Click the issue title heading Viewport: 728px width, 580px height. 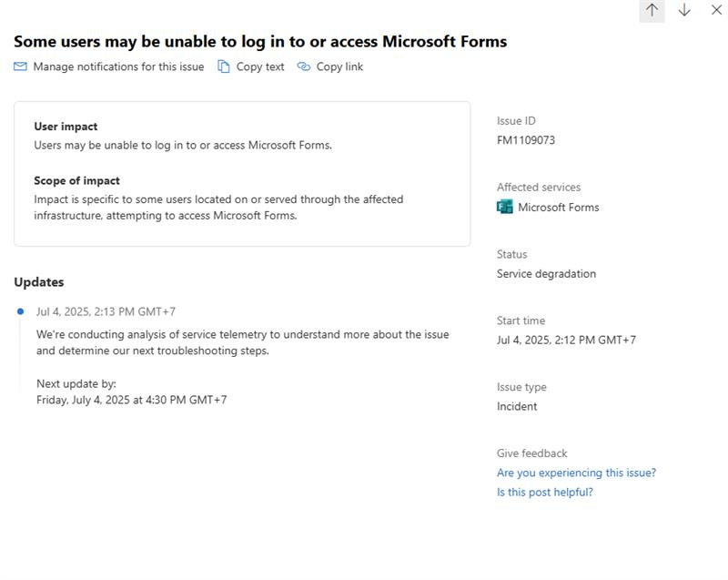coord(259,39)
